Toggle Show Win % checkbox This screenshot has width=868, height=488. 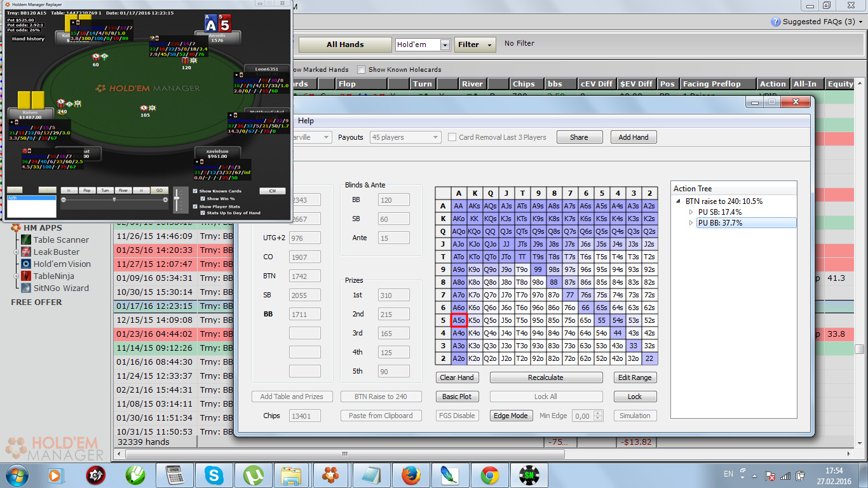[x=203, y=198]
